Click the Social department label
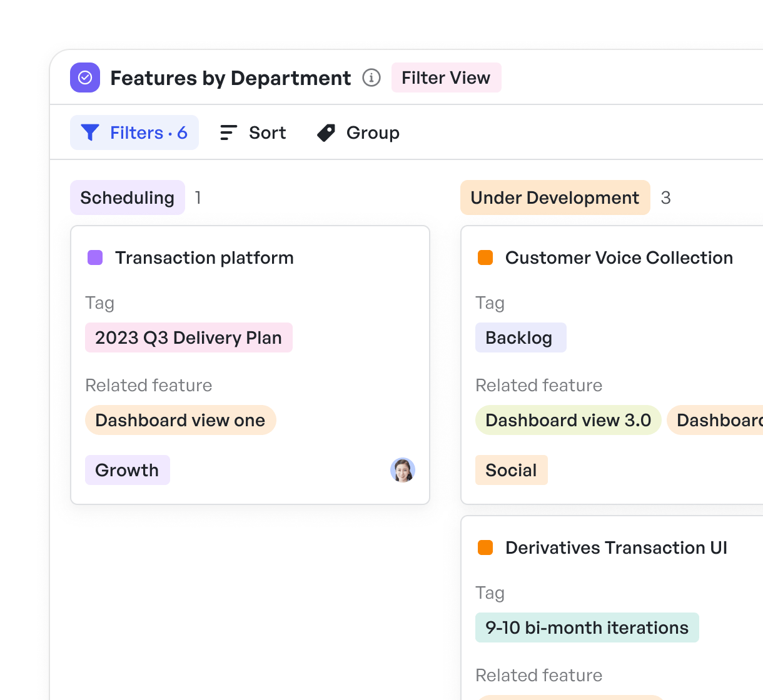The image size is (763, 700). pos(512,470)
